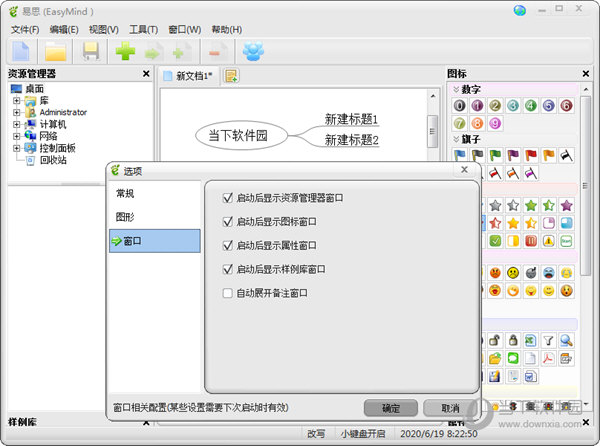Select the number 2 icon
This screenshot has height=446, width=600.
495,106
